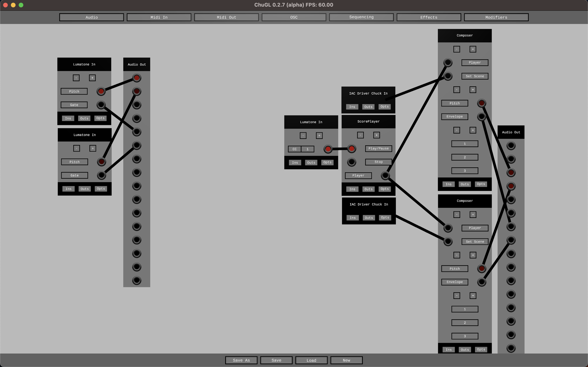588x367 pixels.
Task: Toggle Opts on the ScorePlayer node
Action: [384, 189]
